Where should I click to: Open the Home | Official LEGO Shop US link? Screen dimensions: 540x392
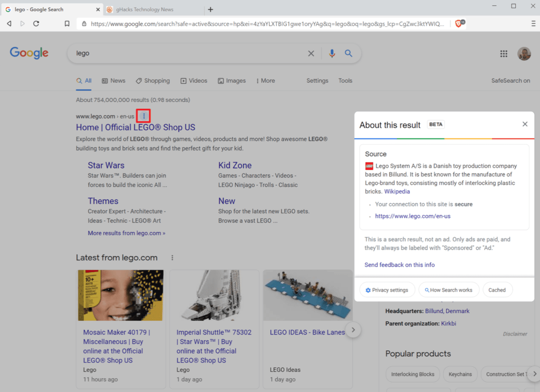point(136,127)
